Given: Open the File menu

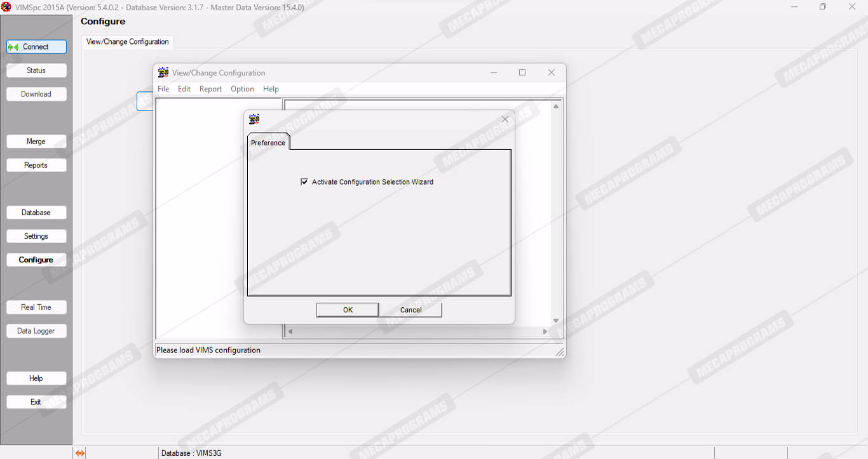Looking at the screenshot, I should (x=163, y=89).
